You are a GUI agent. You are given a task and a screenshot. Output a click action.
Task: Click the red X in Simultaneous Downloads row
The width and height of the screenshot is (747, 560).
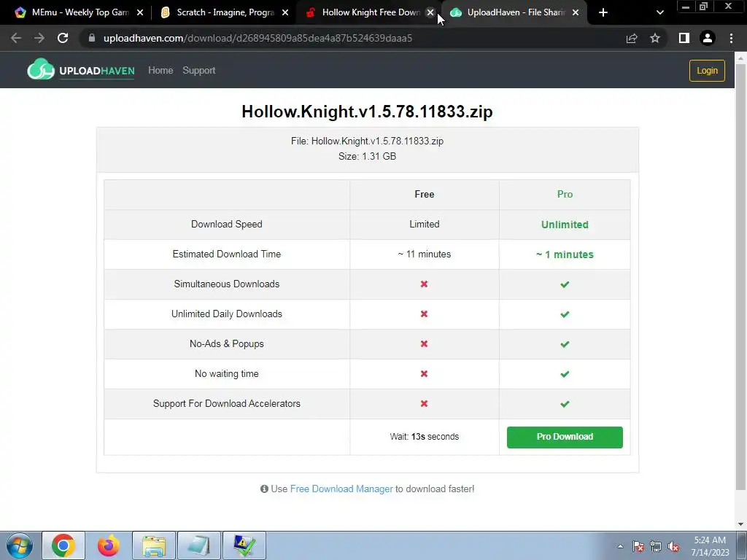[424, 284]
